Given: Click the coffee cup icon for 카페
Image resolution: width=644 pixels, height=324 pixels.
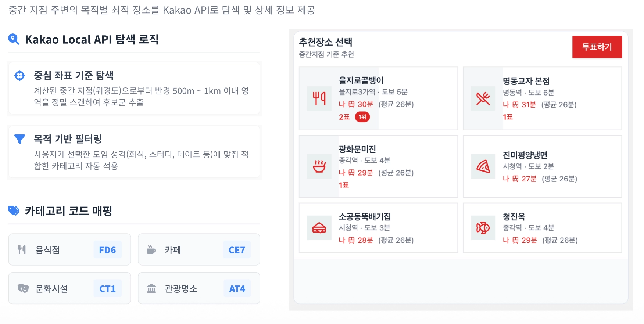Looking at the screenshot, I should (x=151, y=250).
